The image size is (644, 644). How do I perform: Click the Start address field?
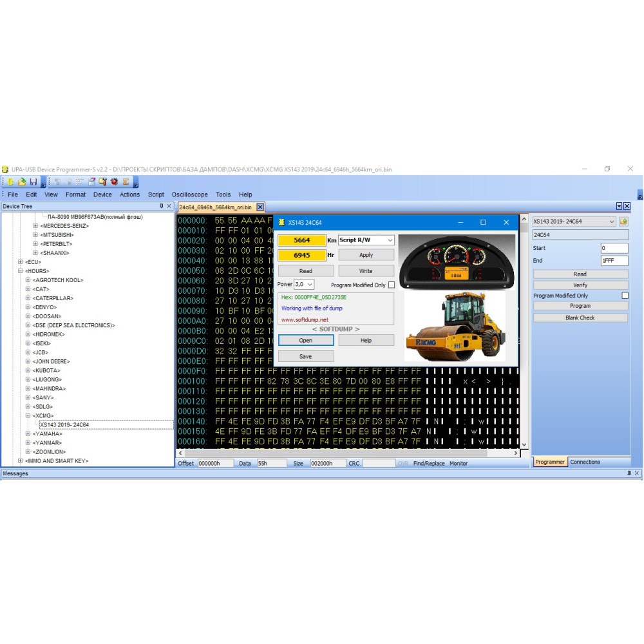pyautogui.click(x=614, y=248)
